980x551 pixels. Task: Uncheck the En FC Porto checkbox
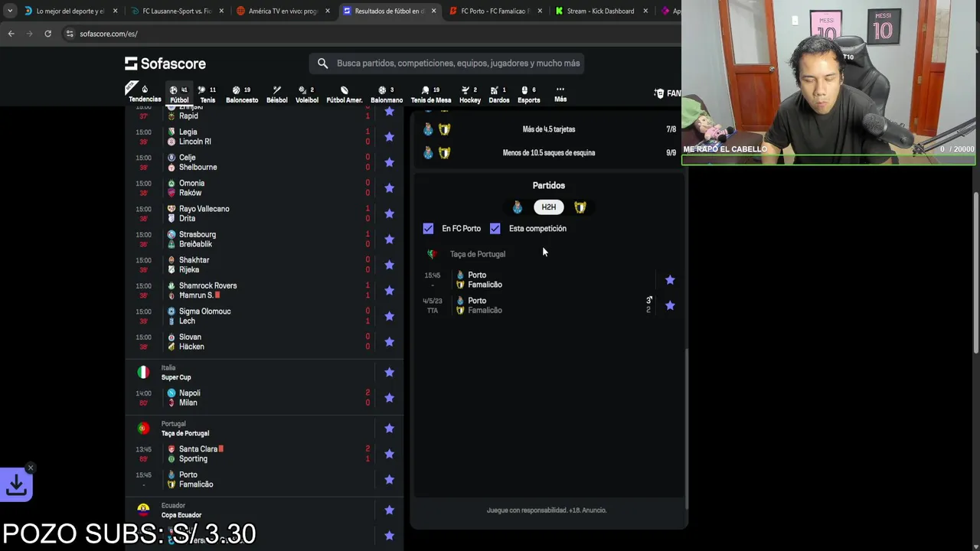pyautogui.click(x=428, y=229)
